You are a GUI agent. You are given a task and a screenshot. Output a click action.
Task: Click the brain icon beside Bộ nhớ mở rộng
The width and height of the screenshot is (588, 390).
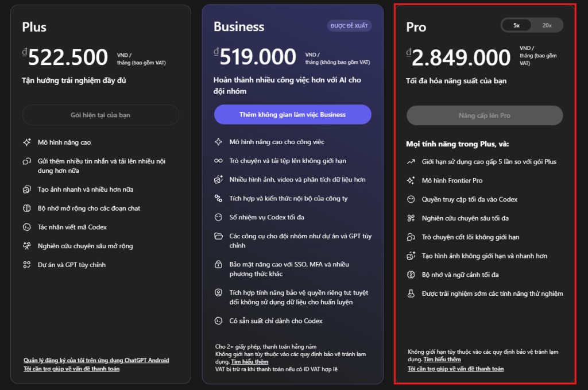pyautogui.click(x=26, y=208)
